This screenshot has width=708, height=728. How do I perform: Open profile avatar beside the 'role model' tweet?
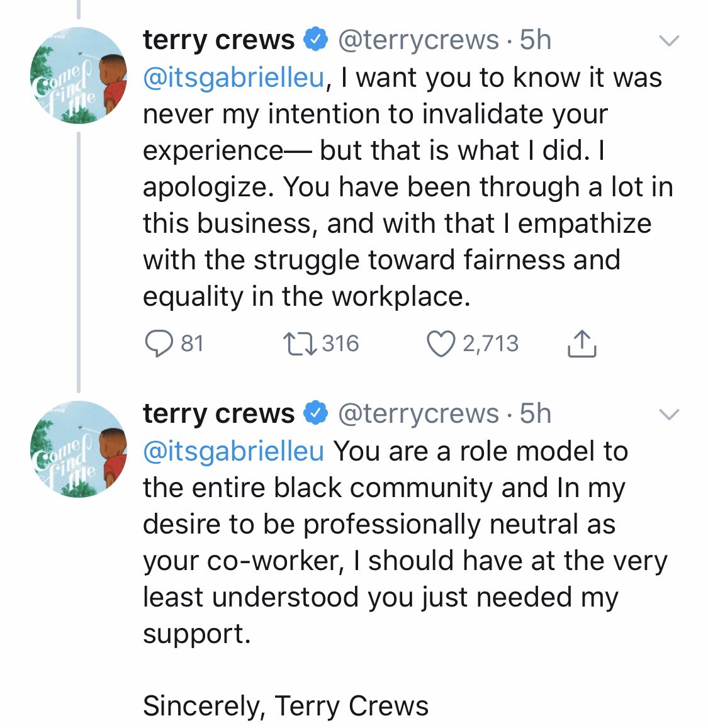[78, 449]
